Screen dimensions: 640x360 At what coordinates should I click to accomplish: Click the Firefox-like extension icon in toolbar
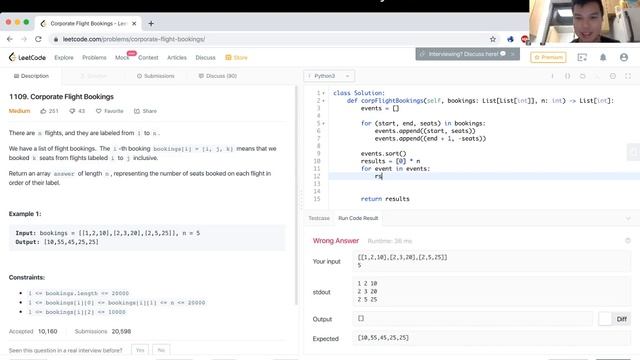510,39
